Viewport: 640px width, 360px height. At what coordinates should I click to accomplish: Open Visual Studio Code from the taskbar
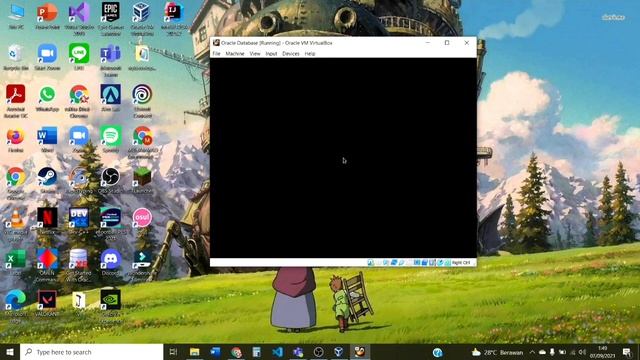pos(277,352)
